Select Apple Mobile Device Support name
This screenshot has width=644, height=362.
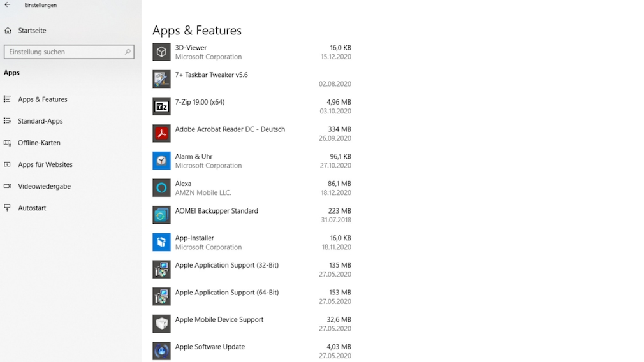pos(219,319)
